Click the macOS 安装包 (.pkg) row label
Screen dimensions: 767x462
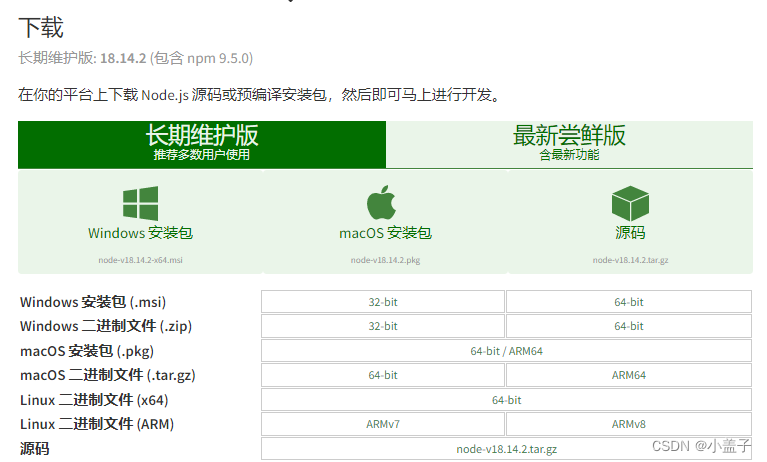click(x=87, y=351)
